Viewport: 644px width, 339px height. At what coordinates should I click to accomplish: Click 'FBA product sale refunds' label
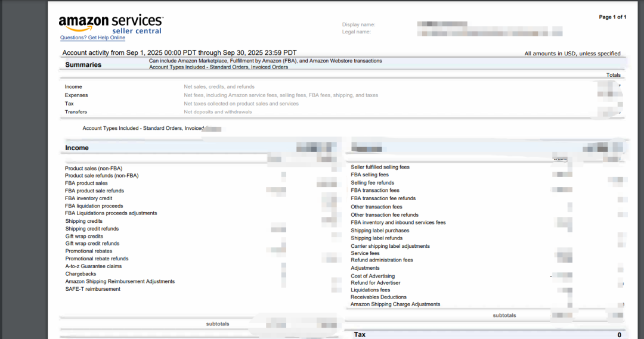[x=94, y=191]
